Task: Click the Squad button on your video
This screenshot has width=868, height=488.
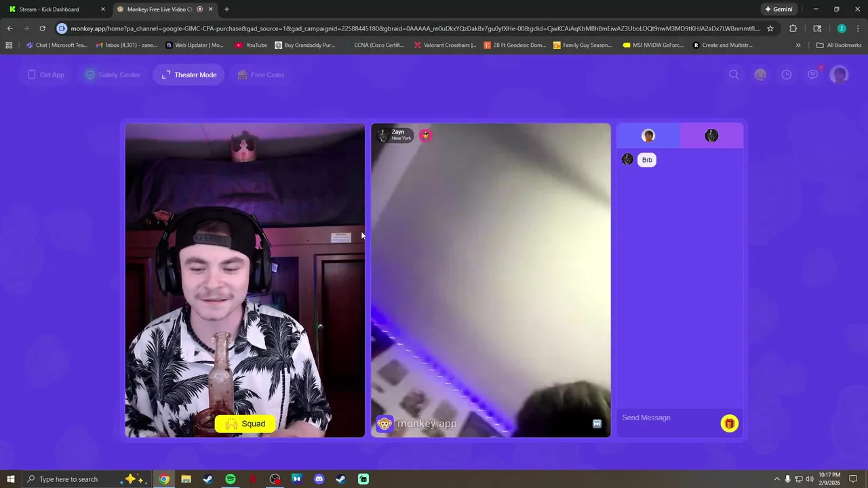Action: point(245,424)
